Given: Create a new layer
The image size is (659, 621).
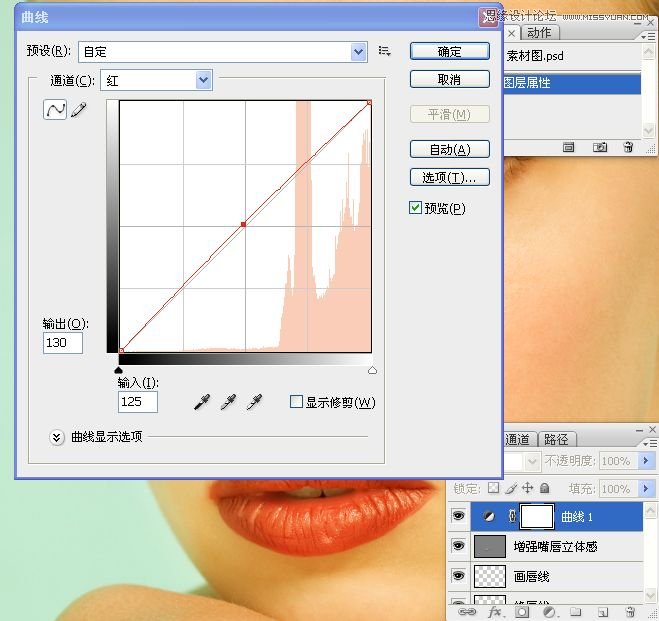Looking at the screenshot, I should coord(603,612).
